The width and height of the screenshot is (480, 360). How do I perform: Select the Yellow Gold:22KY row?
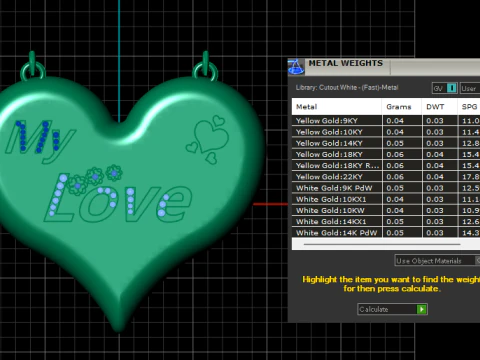tap(386, 177)
